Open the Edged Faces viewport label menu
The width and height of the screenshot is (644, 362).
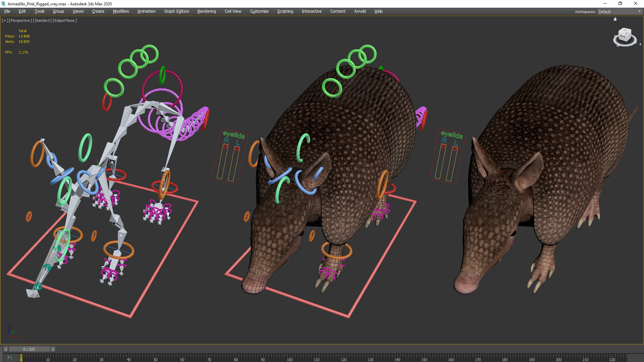[65, 20]
